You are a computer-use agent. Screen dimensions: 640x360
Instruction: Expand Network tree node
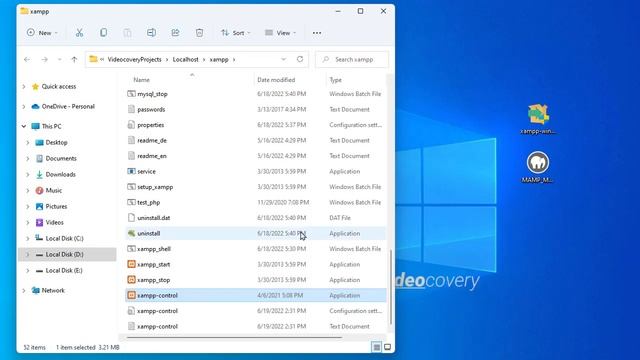pyautogui.click(x=24, y=291)
